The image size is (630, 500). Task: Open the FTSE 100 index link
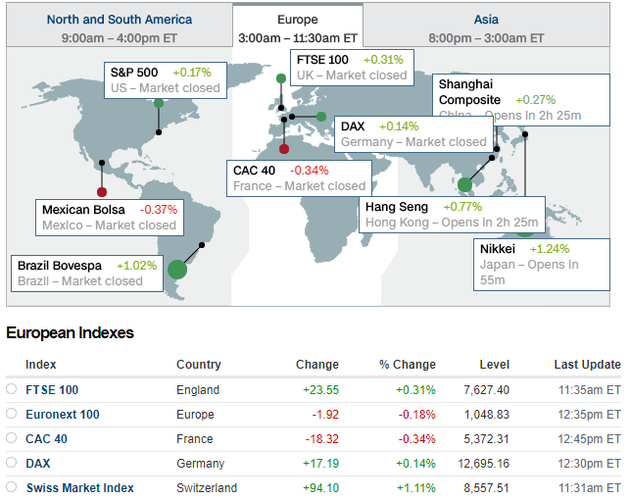(x=52, y=390)
